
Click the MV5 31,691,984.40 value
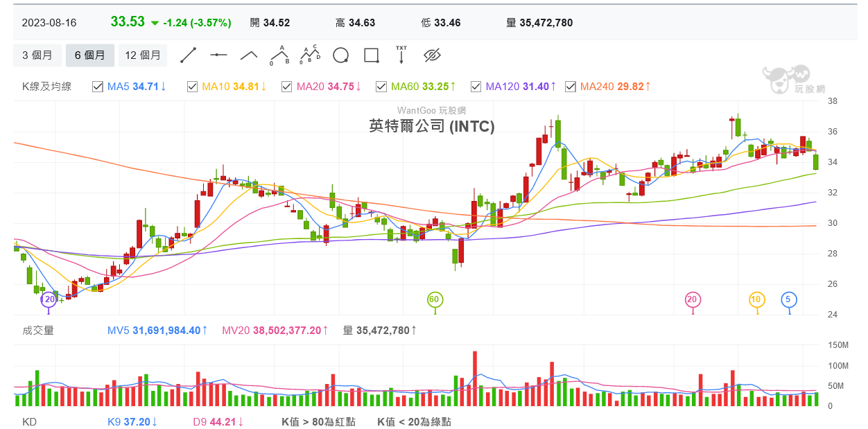pos(158,331)
